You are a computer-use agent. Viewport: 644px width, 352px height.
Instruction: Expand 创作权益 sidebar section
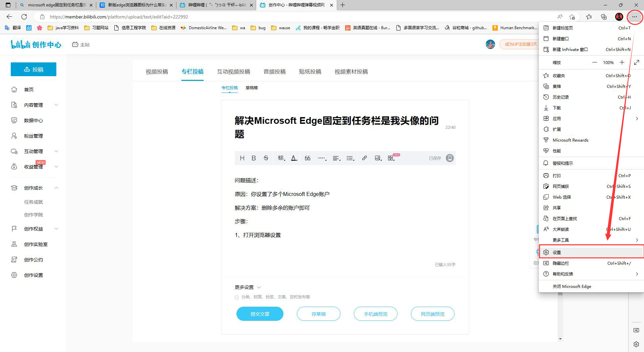pyautogui.click(x=34, y=229)
